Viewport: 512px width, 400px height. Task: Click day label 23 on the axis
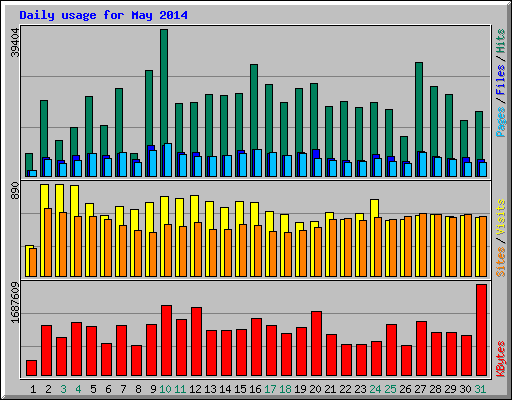click(x=360, y=389)
